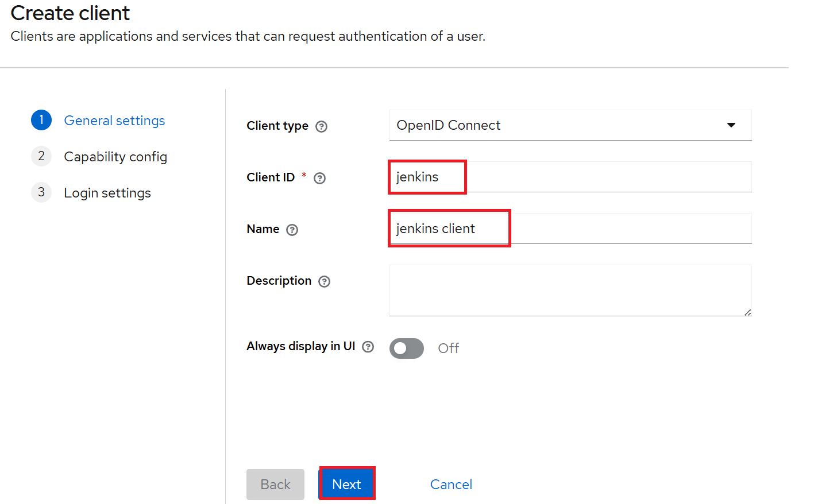This screenshot has height=504, width=814.
Task: Show help tooltip for Name field
Action: 292,230
